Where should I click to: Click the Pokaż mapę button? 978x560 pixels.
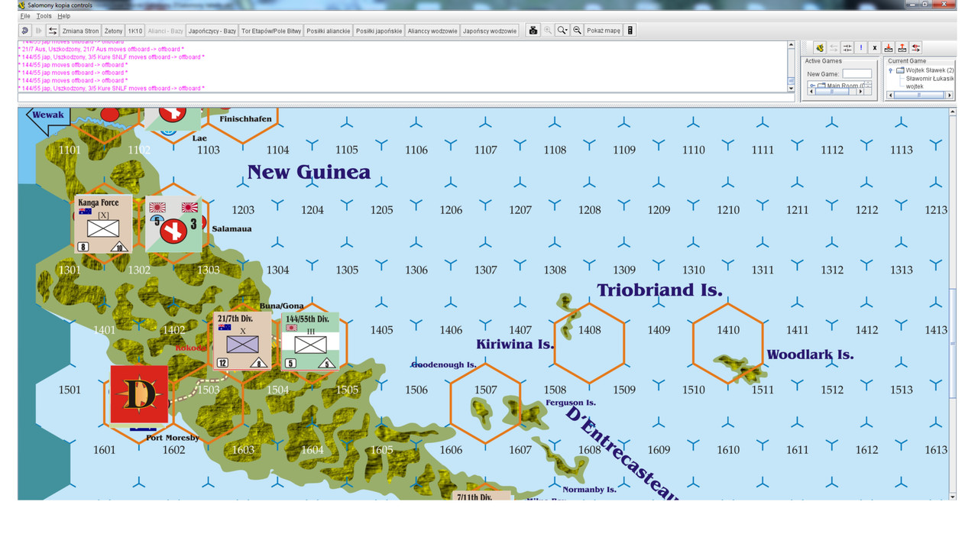click(x=604, y=31)
